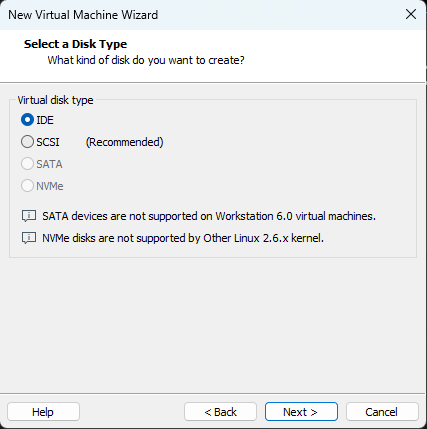Choose the SCSI radio button circle
Viewport: 427px width, 429px height.
(27, 142)
